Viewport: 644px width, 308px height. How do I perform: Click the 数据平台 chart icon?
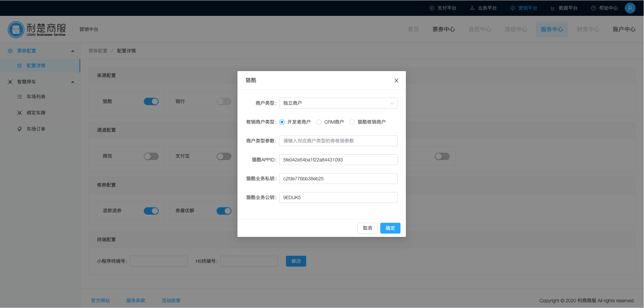point(553,8)
